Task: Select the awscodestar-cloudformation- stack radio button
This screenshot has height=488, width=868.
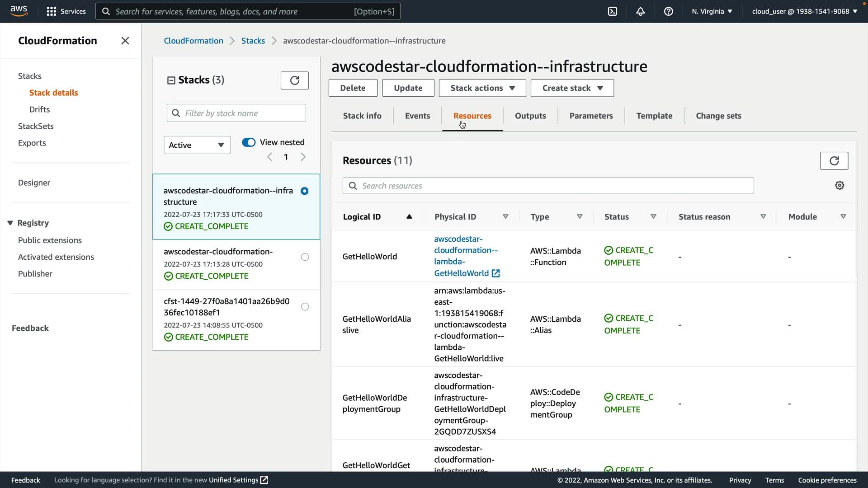Action: click(305, 257)
